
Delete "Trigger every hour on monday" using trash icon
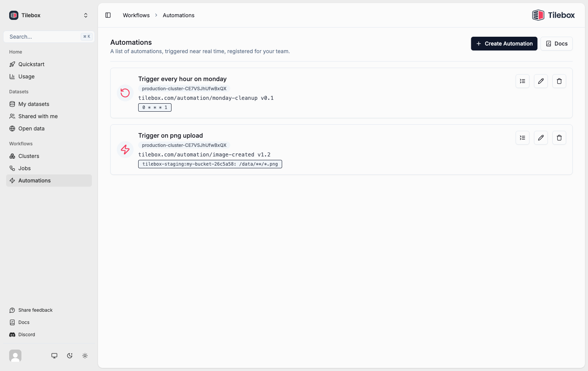[559, 81]
